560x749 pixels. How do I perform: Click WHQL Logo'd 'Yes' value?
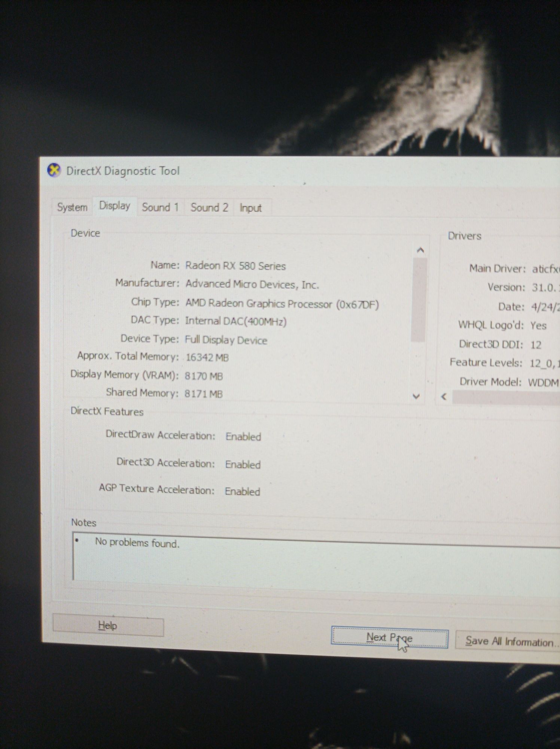[x=538, y=325]
